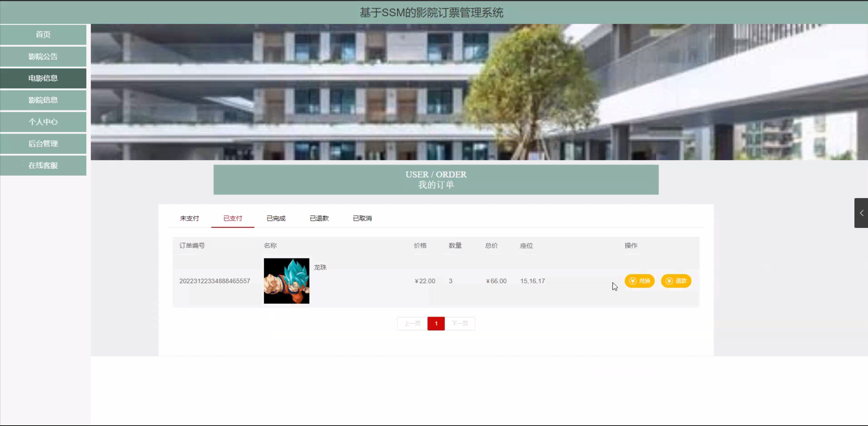This screenshot has width=868, height=426.
Task: Show the 已取消 orders tab
Action: pyautogui.click(x=362, y=218)
